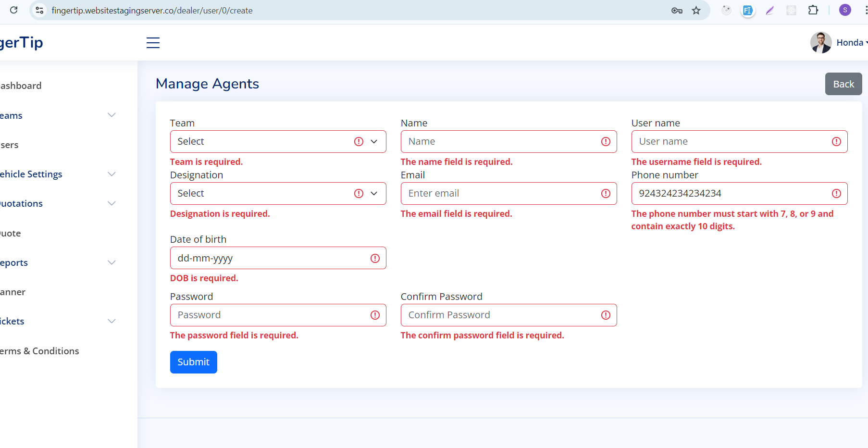This screenshot has width=868, height=448.
Task: Go to Dashboard in the sidebar
Action: coord(21,86)
